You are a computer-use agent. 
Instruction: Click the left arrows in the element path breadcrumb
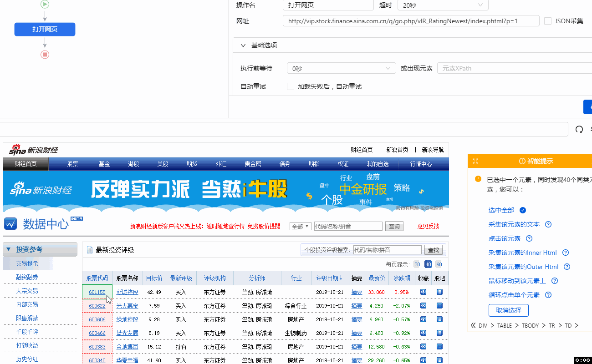click(x=473, y=325)
